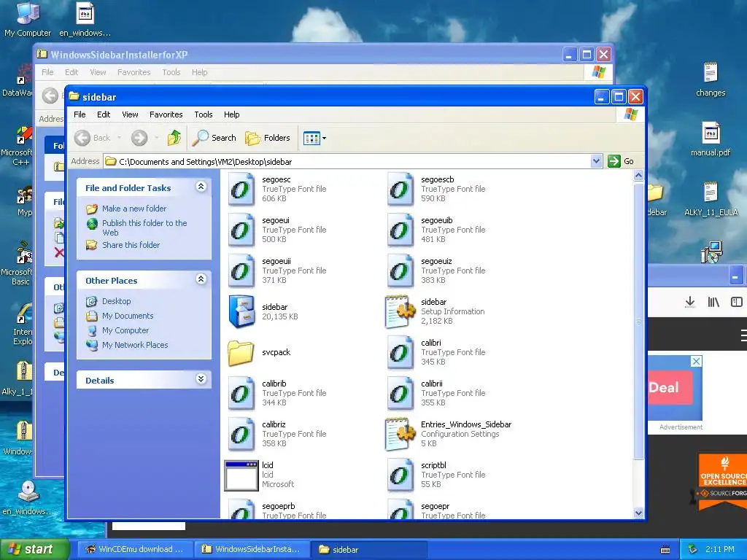
Task: Select the segoeuiz font file icon
Action: click(400, 271)
